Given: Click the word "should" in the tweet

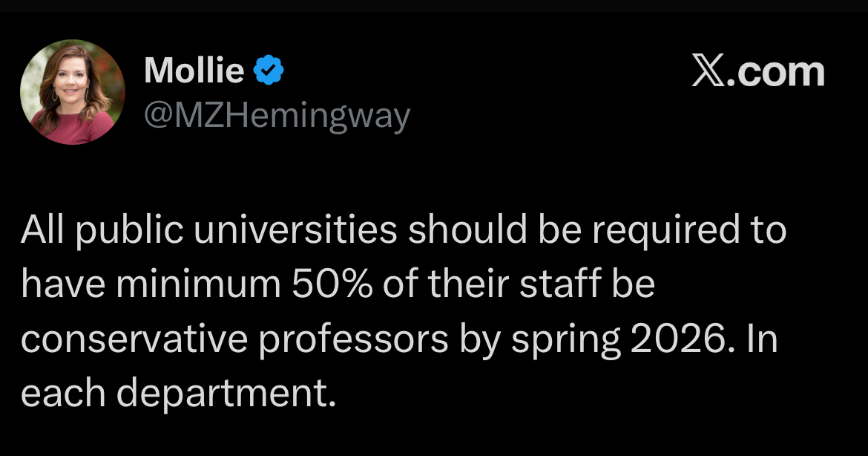Looking at the screenshot, I should coord(460,231).
